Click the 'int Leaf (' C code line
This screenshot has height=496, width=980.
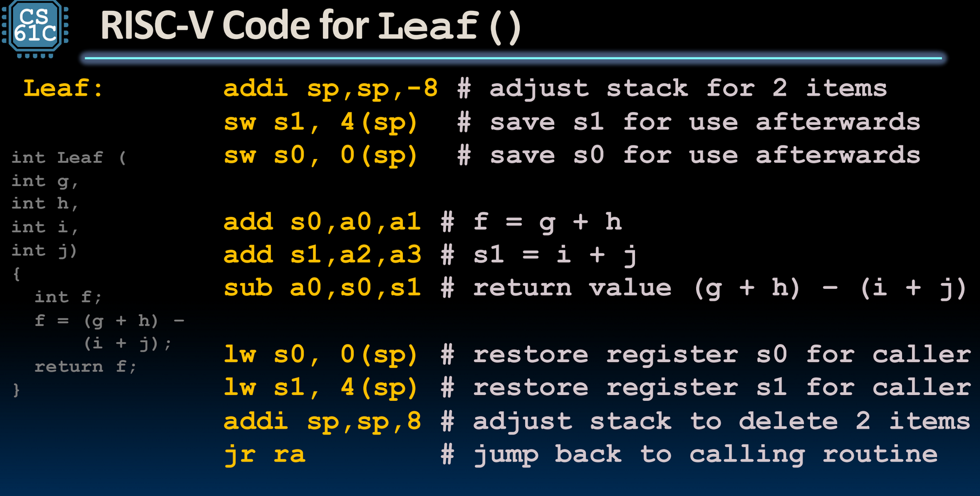point(69,157)
